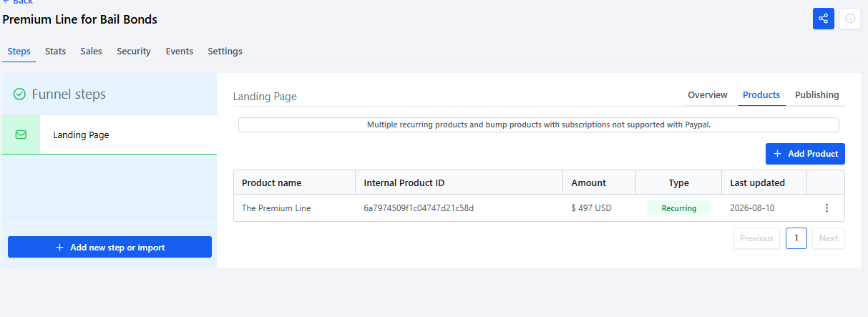Select the Products sub-tab

click(x=761, y=95)
